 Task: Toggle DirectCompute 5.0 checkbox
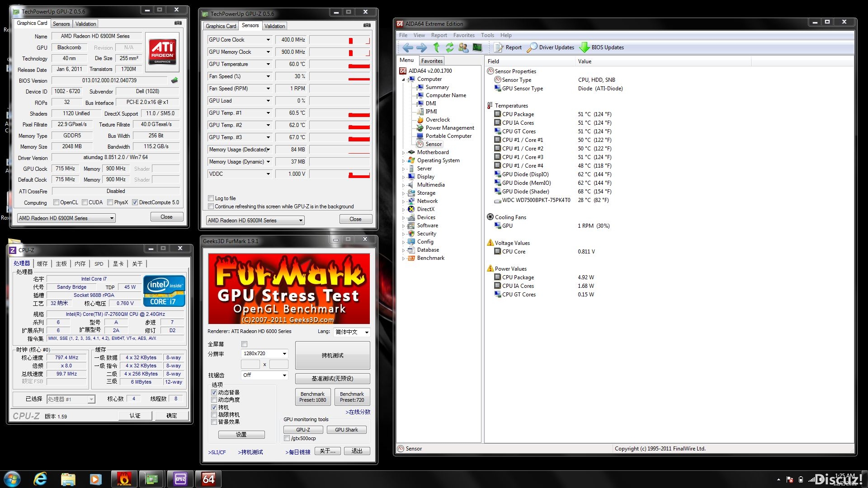pyautogui.click(x=135, y=202)
